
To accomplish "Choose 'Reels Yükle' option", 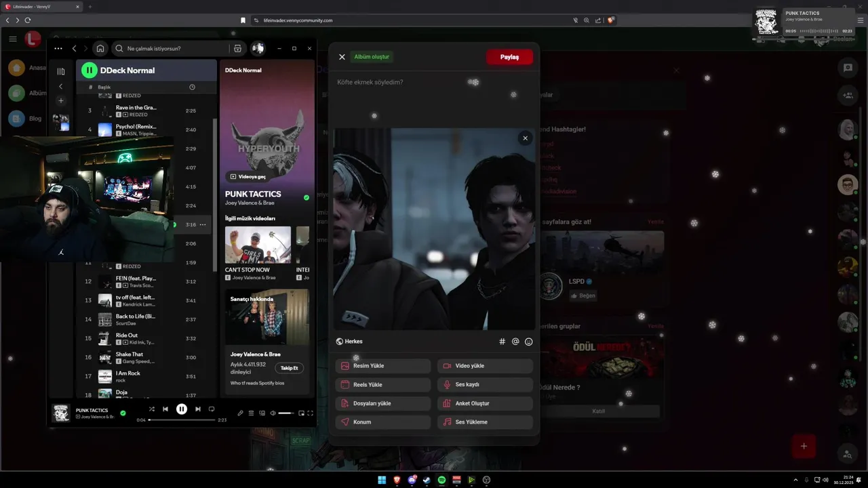I will pos(383,384).
